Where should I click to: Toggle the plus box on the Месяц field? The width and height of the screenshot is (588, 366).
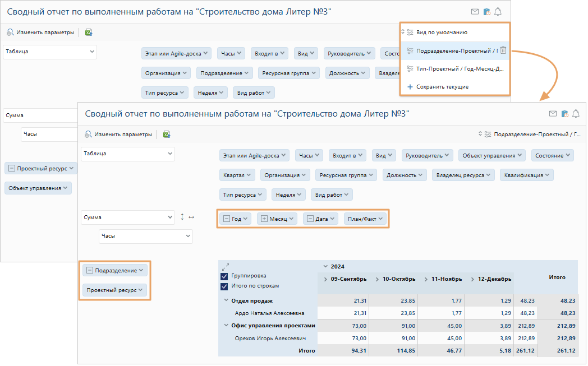(264, 219)
